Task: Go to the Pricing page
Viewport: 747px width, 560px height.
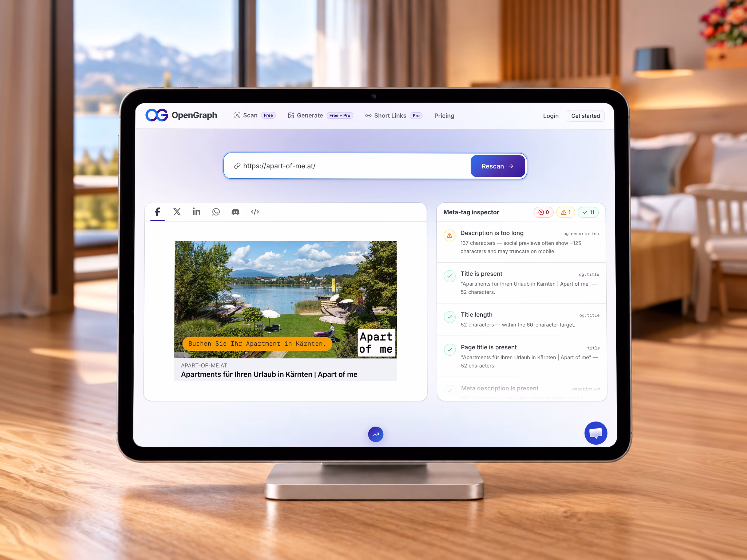Action: click(x=444, y=116)
